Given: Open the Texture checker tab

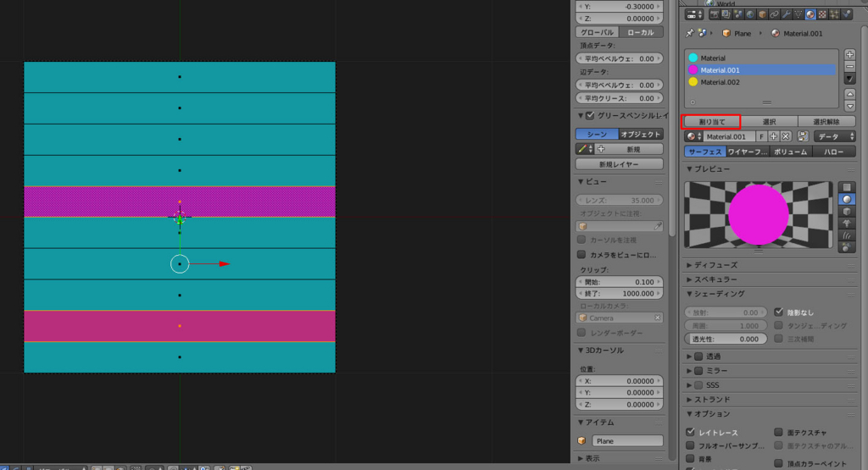Looking at the screenshot, I should pos(822,14).
